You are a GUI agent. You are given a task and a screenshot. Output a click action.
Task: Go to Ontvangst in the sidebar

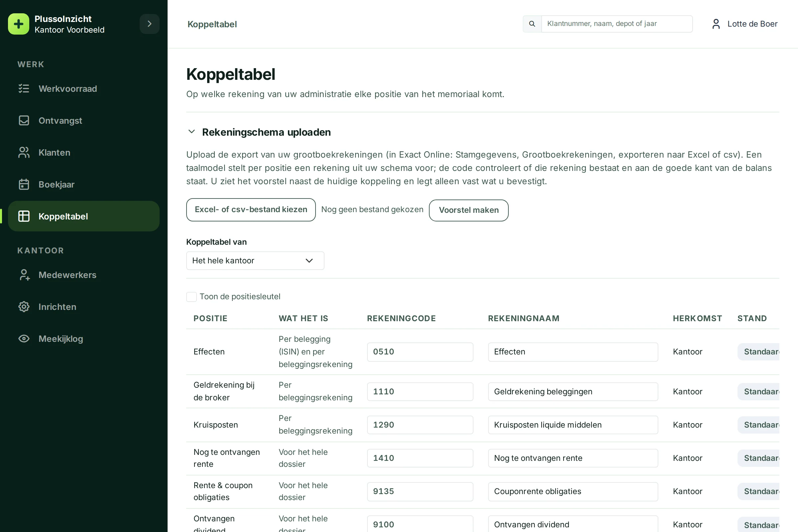pos(84,120)
